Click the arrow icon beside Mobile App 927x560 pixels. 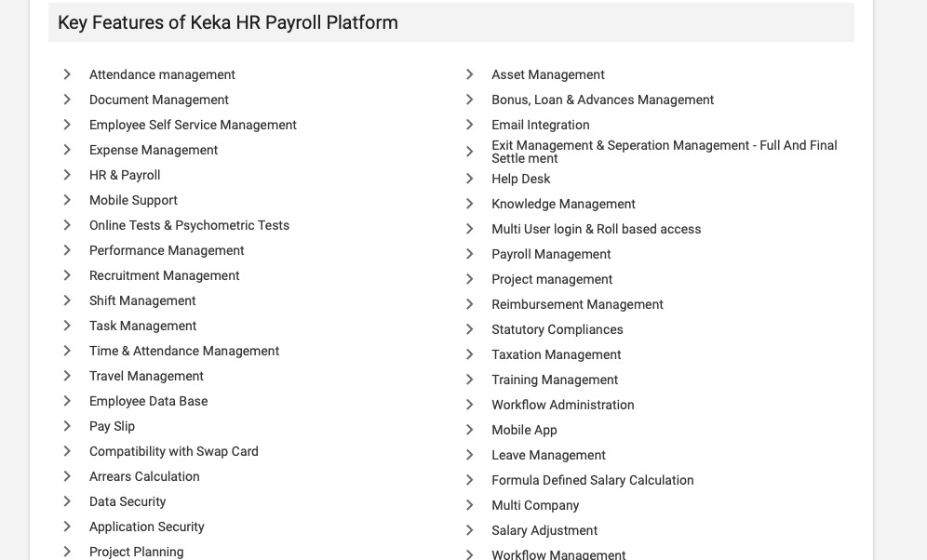470,430
